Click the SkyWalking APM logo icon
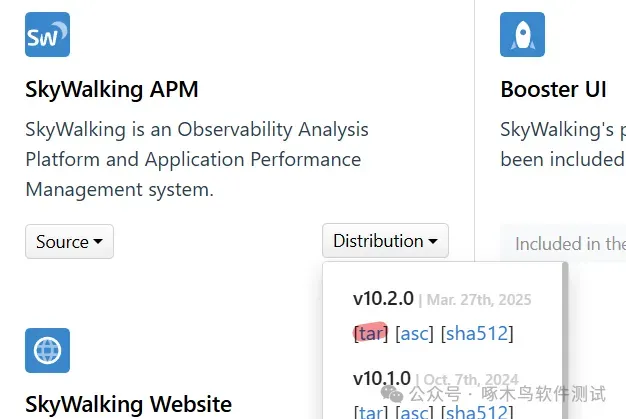 (x=47, y=35)
